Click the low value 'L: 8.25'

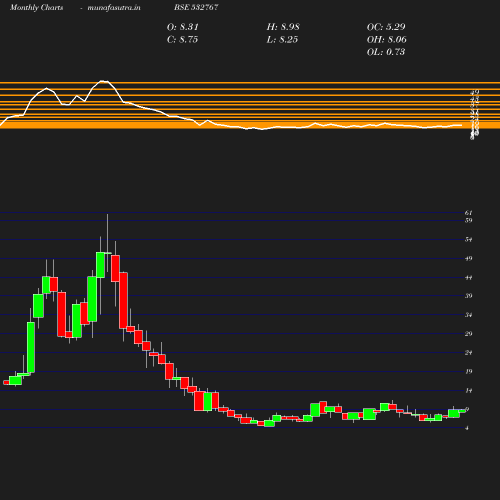(282, 40)
